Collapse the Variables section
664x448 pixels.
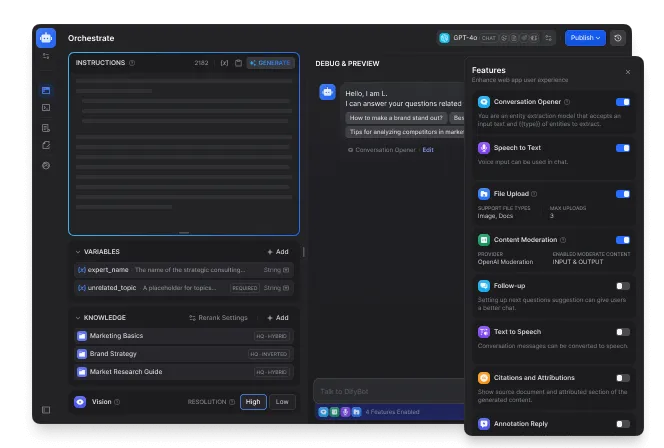point(78,252)
